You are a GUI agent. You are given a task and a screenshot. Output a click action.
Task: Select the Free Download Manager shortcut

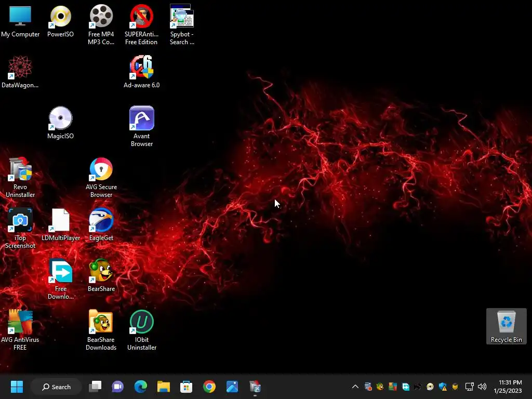pos(60,280)
